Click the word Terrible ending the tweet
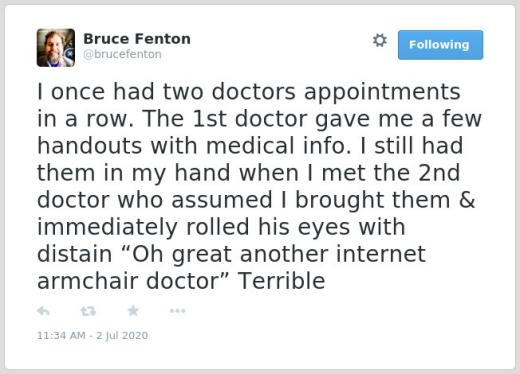The width and height of the screenshot is (520, 374). click(x=281, y=281)
